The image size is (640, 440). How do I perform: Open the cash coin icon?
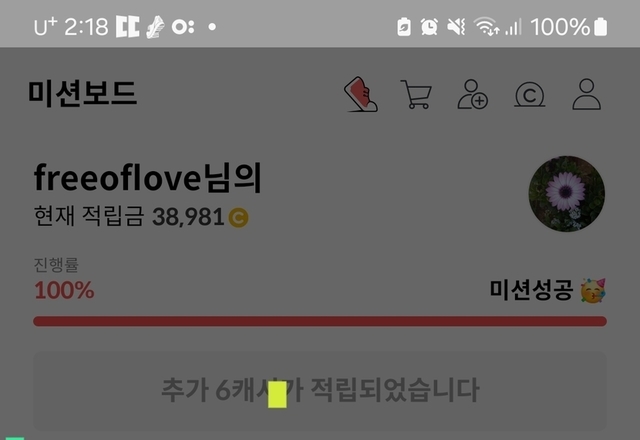529,95
